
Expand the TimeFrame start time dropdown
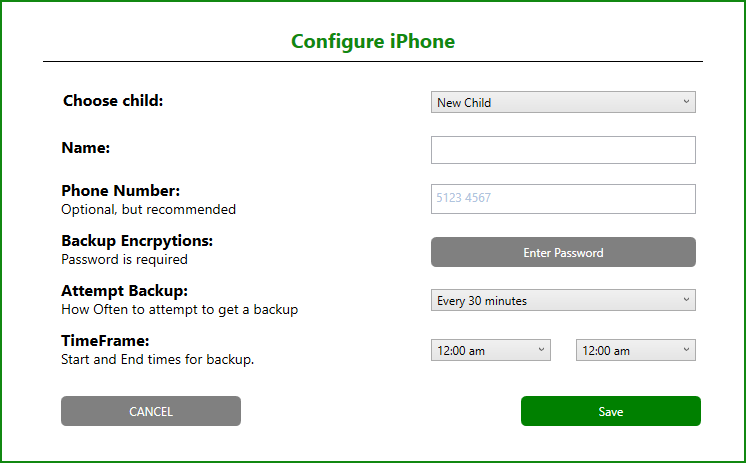tap(491, 350)
